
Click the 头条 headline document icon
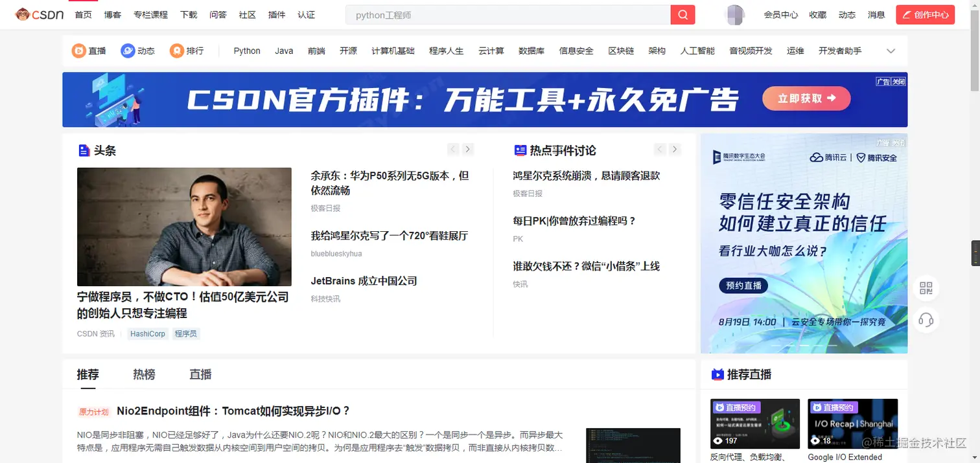pos(84,150)
